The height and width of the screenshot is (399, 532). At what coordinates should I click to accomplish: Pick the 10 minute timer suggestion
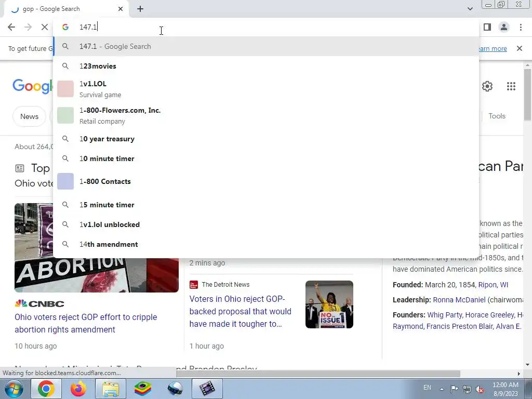pos(266,158)
